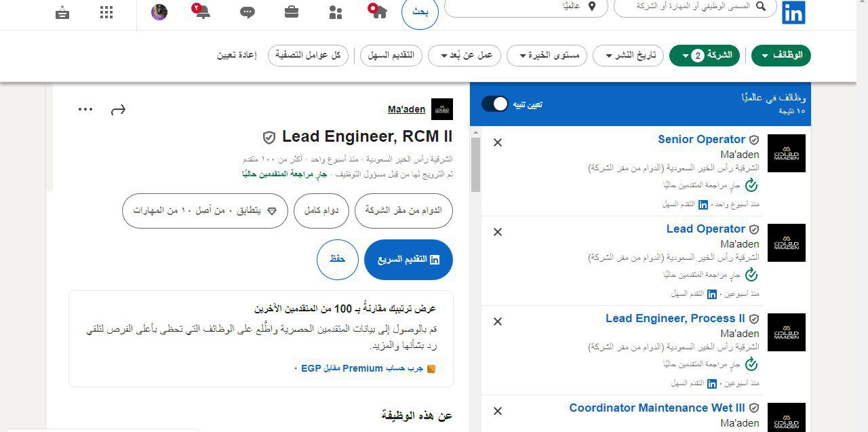Dismiss the Senior Operator job listing
Viewport: 868px width, 432px height.
coord(497,142)
